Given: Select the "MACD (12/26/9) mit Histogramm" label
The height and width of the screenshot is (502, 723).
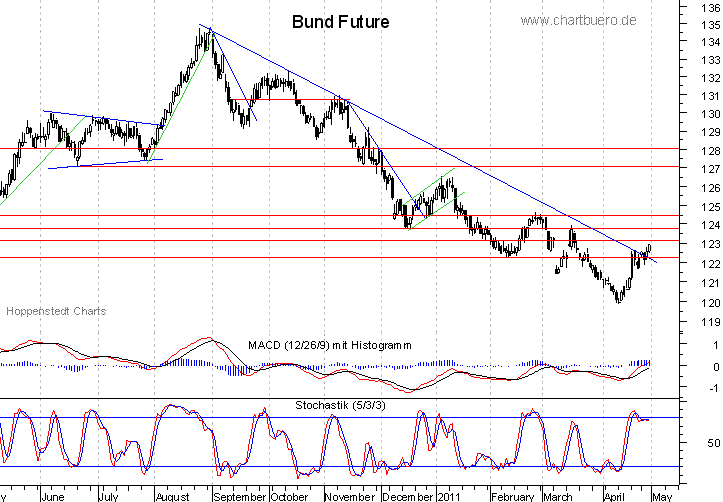Looking at the screenshot, I should 330,345.
